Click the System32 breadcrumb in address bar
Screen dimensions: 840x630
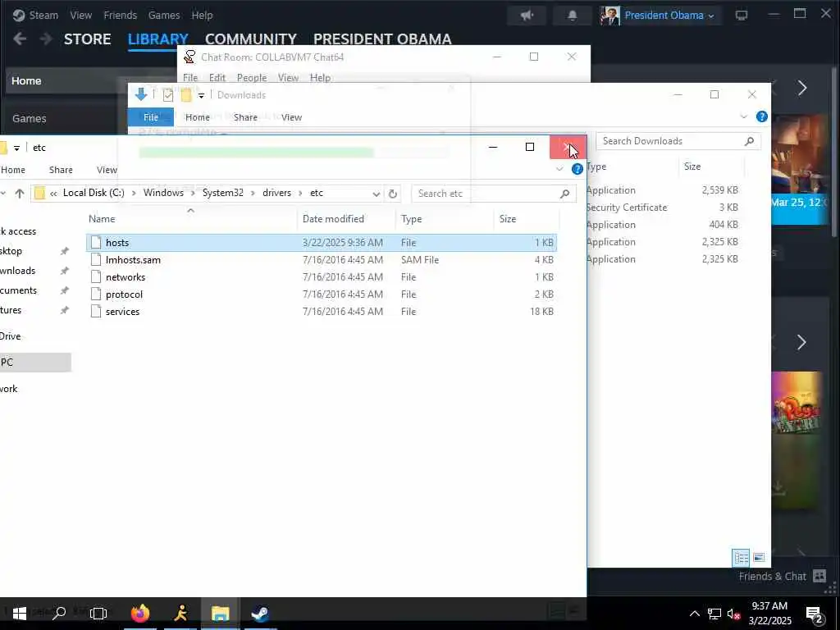223,193
